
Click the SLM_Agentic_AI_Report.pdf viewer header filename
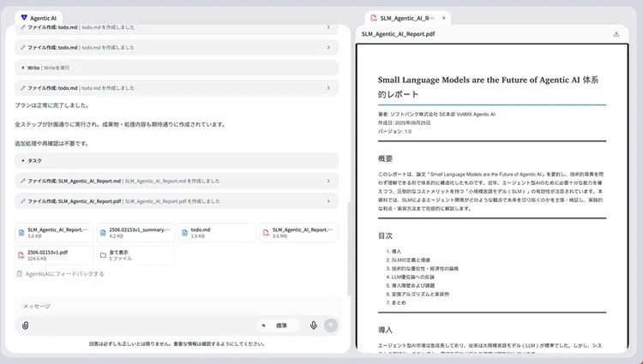tap(398, 34)
